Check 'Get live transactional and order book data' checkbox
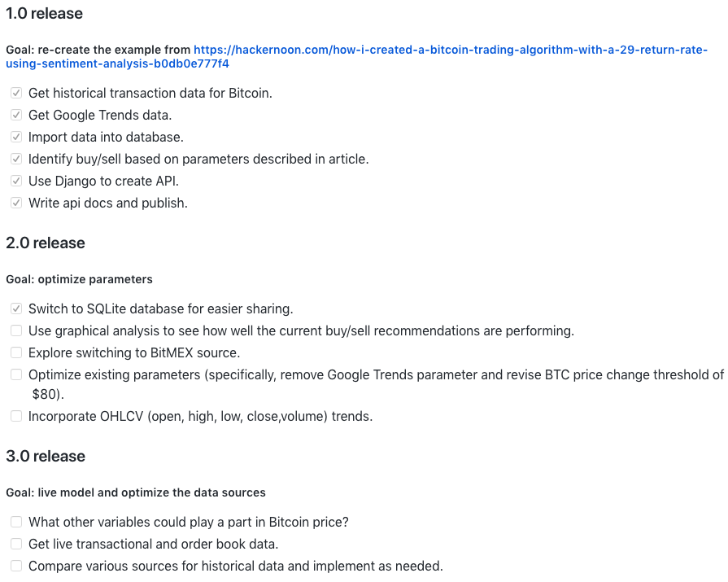Viewport: 728px width, 582px height. tap(16, 544)
